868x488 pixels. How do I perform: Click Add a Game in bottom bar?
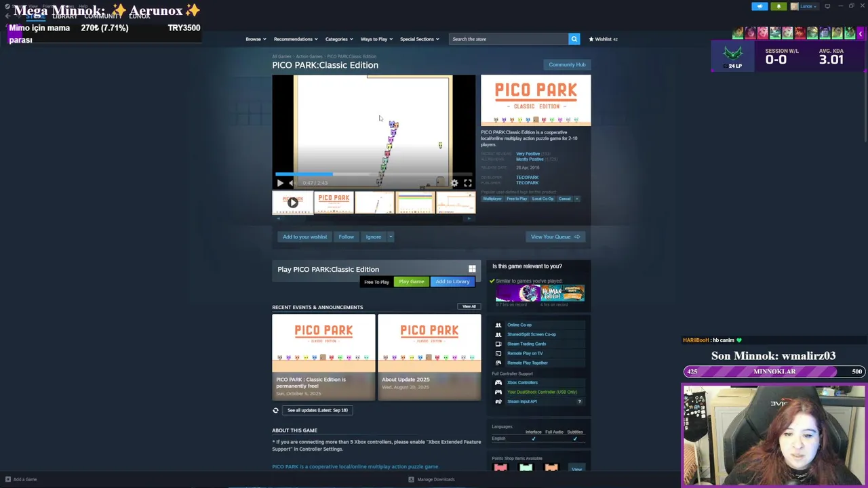coord(20,479)
